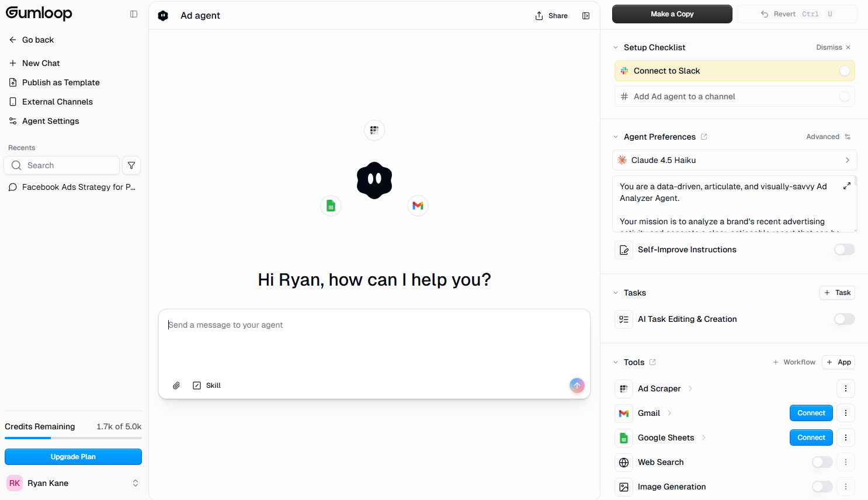The height and width of the screenshot is (500, 868).
Task: Expand the Claude 4.5 Haiku model selector
Action: (x=848, y=160)
